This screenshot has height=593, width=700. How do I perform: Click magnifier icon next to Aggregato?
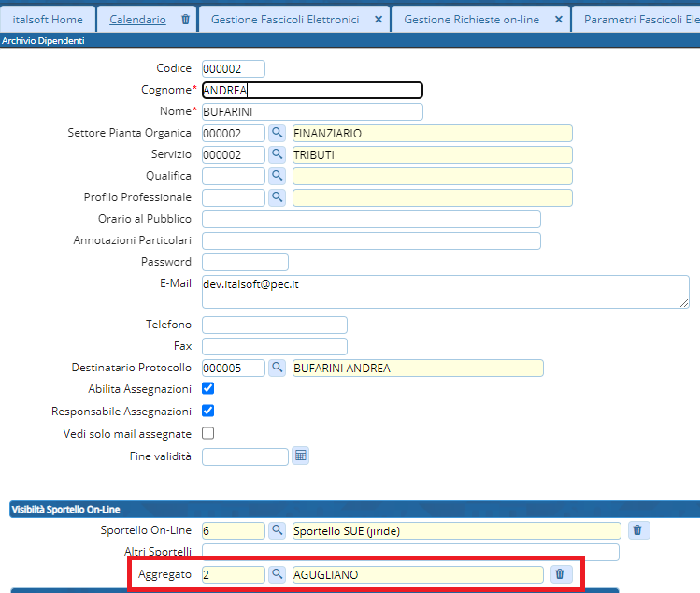point(278,574)
